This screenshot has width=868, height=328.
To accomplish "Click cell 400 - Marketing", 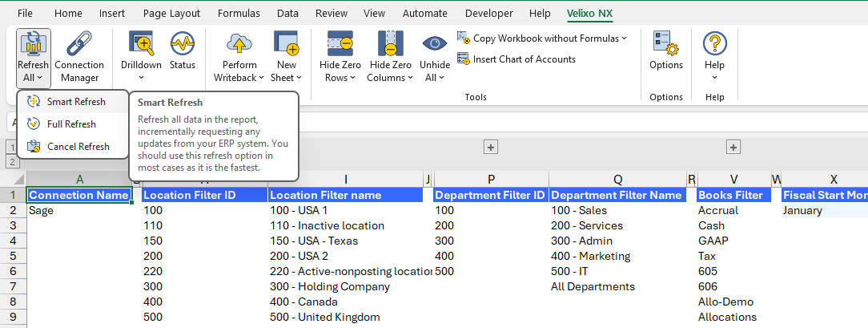I will click(x=617, y=256).
